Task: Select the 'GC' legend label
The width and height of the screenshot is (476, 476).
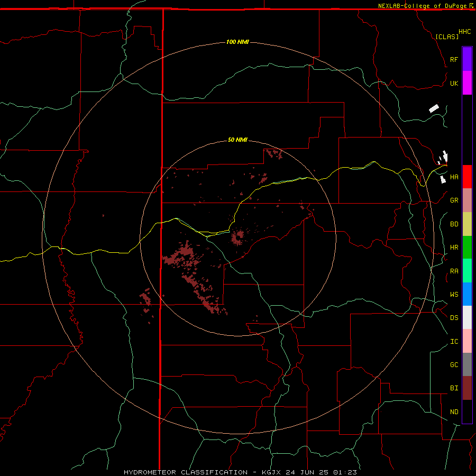Action: [454, 365]
